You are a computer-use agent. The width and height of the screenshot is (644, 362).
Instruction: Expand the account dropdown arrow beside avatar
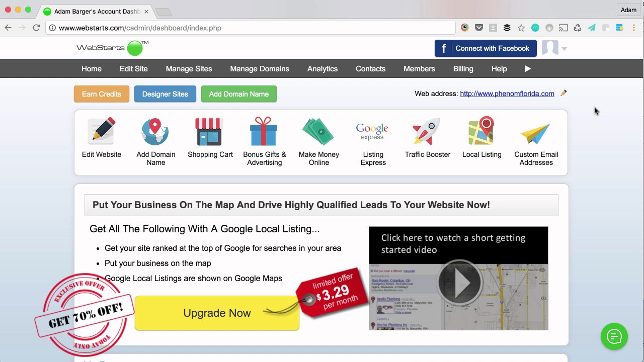pos(564,49)
